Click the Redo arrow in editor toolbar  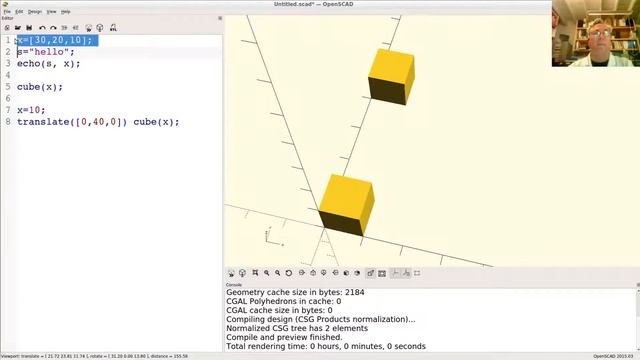53,28
